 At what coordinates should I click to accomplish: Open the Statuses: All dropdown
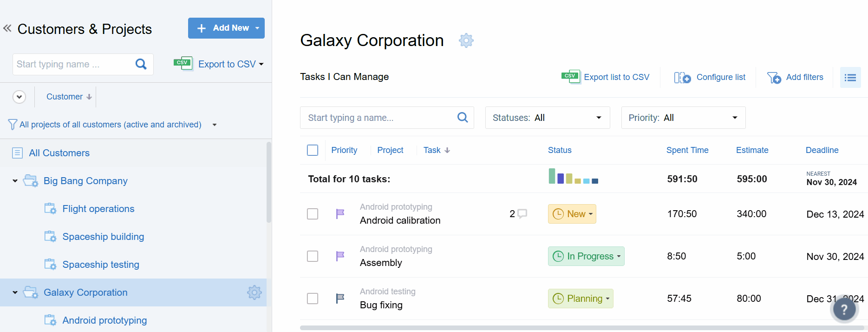pos(548,118)
